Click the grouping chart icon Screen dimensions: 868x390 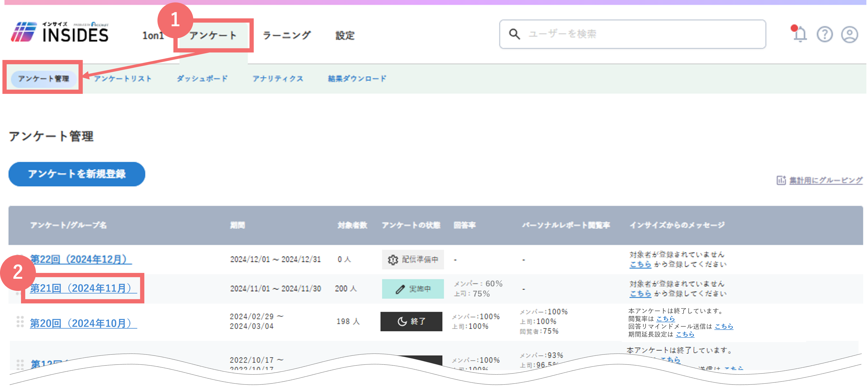(781, 180)
